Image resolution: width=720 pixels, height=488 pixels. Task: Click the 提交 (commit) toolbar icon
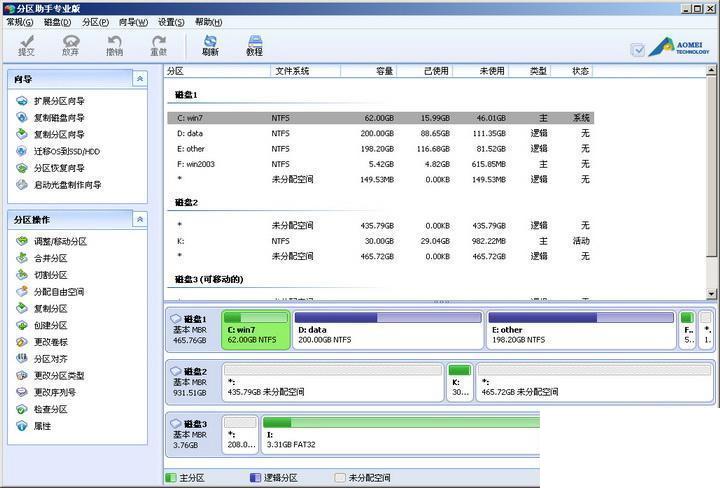tap(27, 45)
